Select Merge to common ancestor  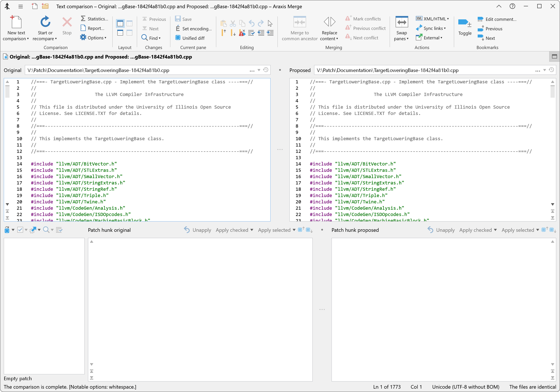[300, 28]
